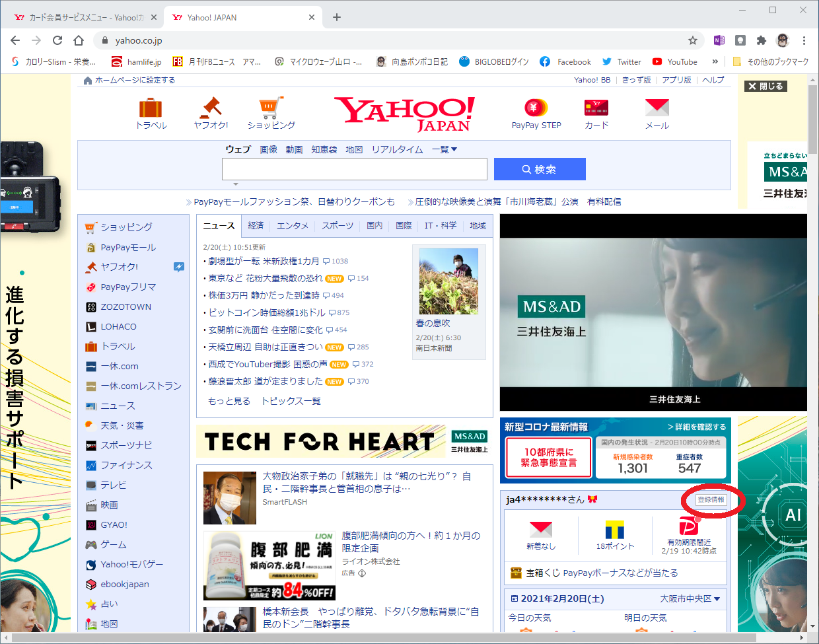Click the Yahoo! JAPAN logo

404,114
